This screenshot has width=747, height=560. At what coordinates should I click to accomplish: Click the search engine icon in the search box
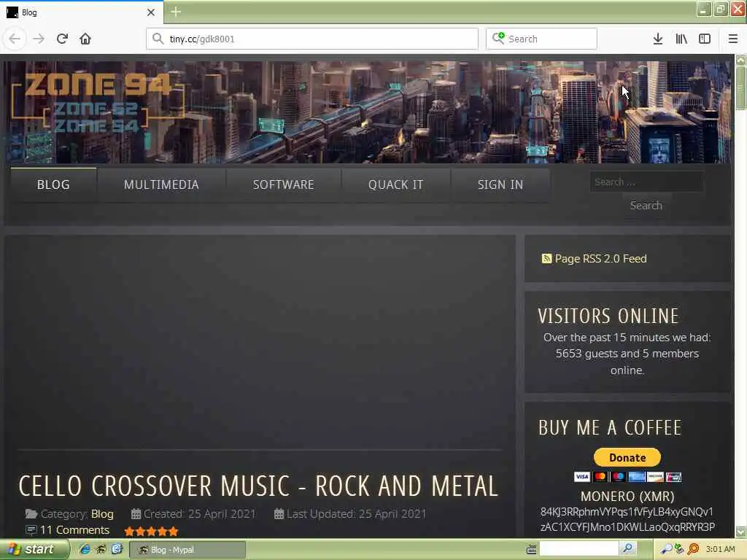(498, 38)
